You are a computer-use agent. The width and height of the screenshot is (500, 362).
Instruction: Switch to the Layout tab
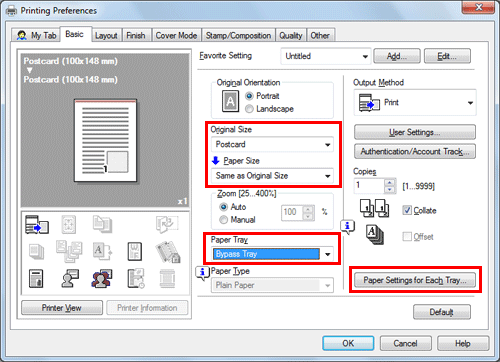pyautogui.click(x=106, y=35)
